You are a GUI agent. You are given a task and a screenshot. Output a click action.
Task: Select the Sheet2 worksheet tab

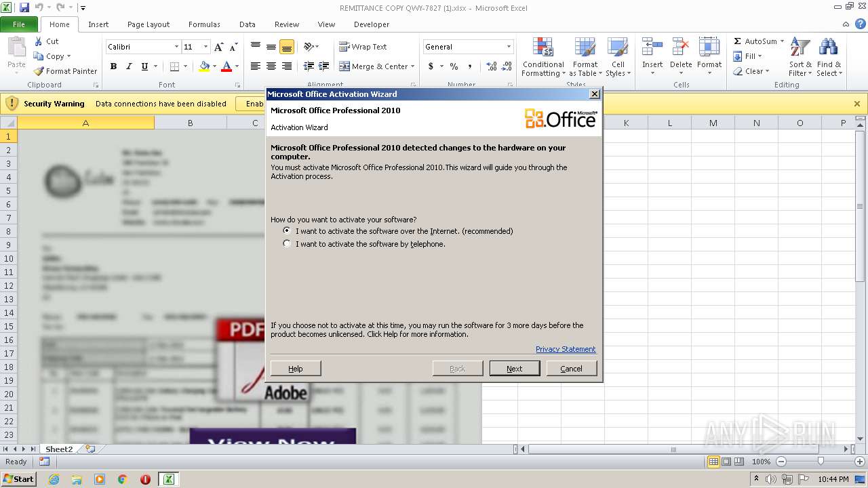(59, 449)
